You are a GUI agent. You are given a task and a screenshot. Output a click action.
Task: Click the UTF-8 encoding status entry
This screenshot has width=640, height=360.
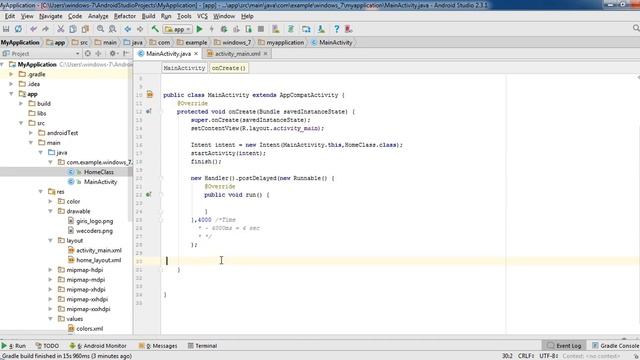549,356
